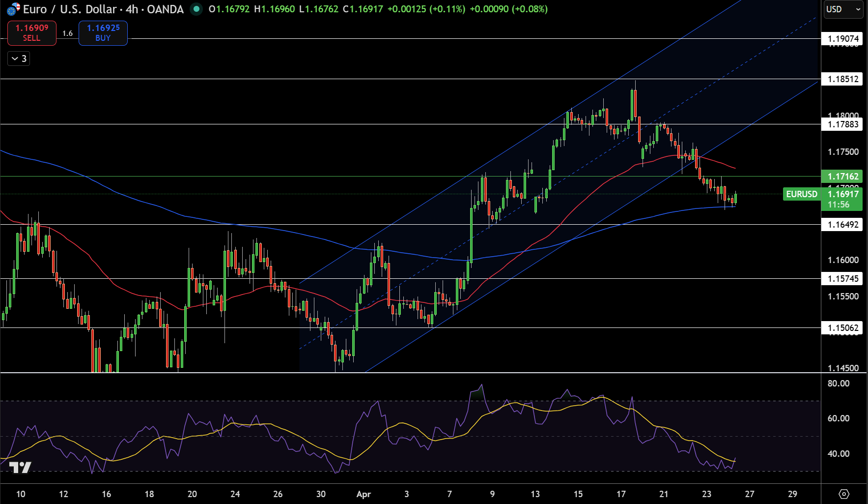Click the BUY 1.16925 button

tap(103, 33)
